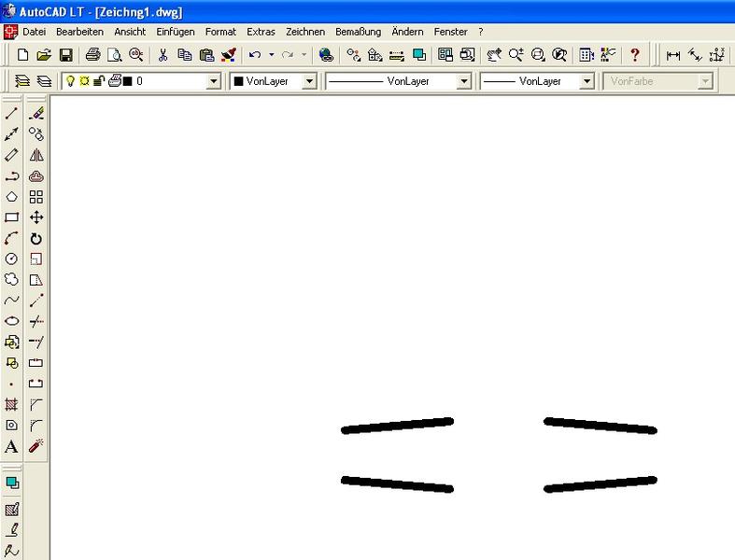This screenshot has height=560, width=735.
Task: Click the Pan realtime hand icon
Action: coord(494,55)
